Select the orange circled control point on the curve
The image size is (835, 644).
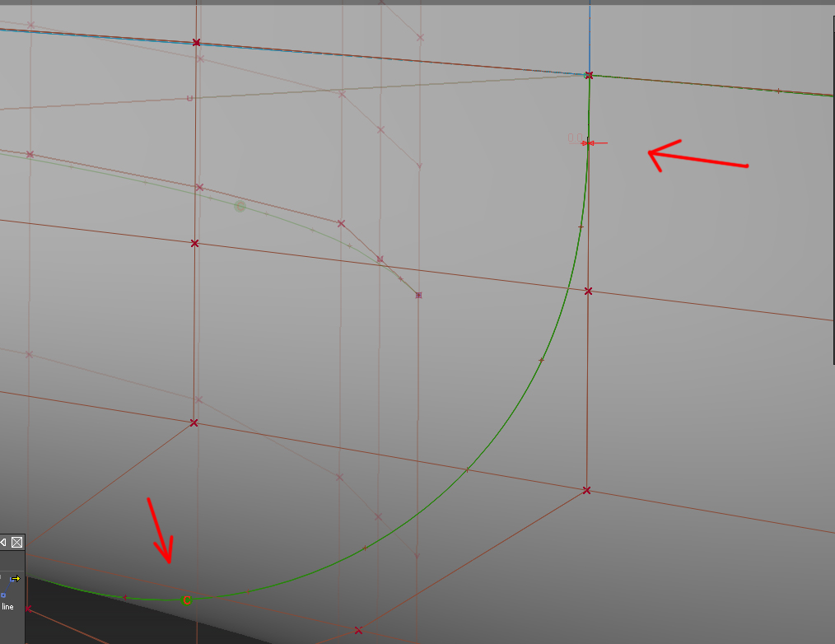click(x=184, y=600)
